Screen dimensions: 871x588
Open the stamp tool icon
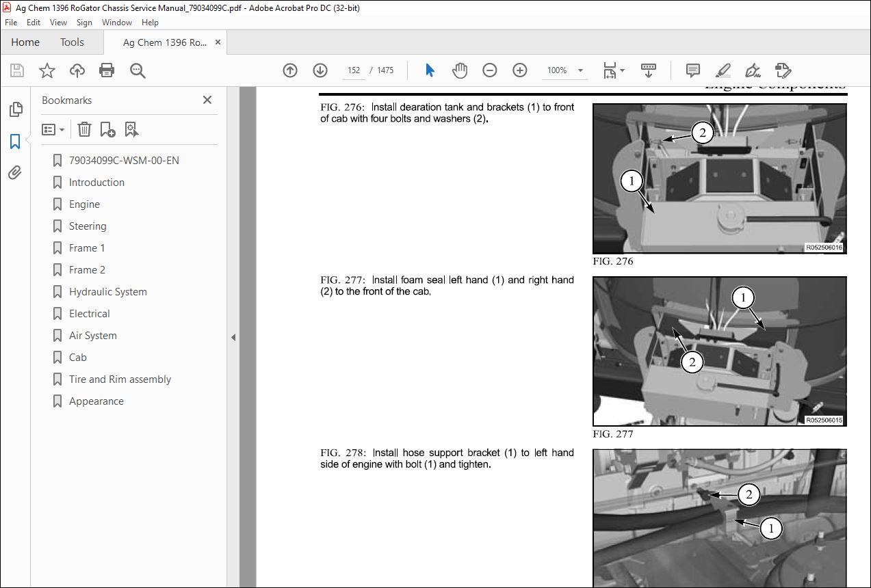coord(783,70)
